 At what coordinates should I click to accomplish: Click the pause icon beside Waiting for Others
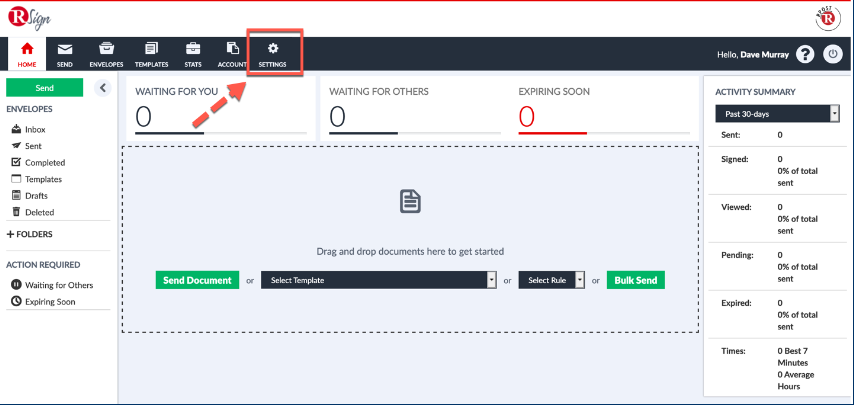click(16, 285)
